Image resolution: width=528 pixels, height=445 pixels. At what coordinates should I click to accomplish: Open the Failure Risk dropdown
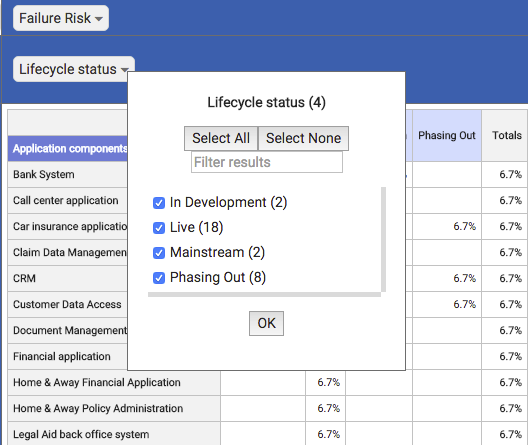point(61,18)
